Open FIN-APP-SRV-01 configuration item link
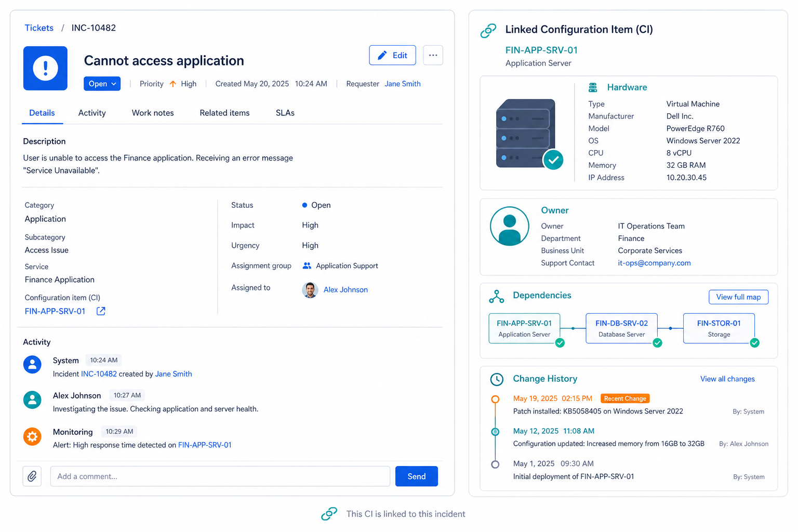 (x=55, y=311)
